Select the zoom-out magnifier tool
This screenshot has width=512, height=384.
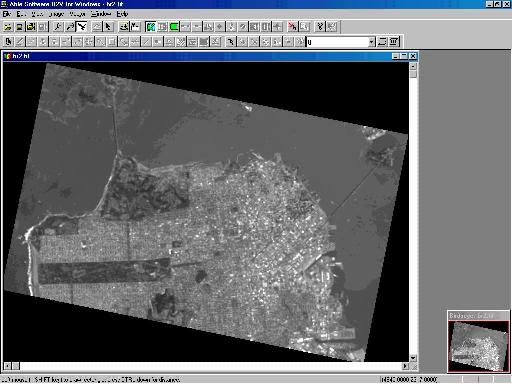[70, 27]
